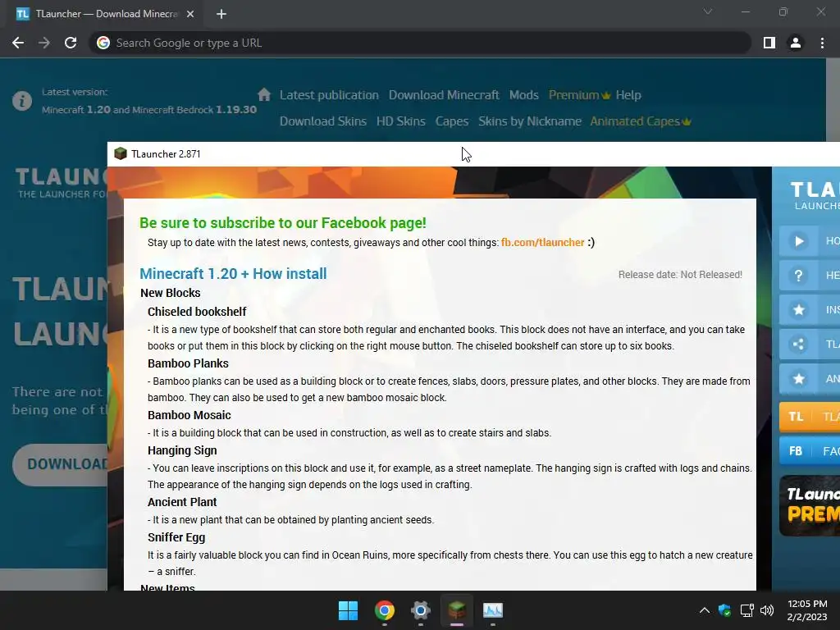Image resolution: width=840 pixels, height=630 pixels.
Task: Open Chrome tab search chevron
Action: point(708,11)
